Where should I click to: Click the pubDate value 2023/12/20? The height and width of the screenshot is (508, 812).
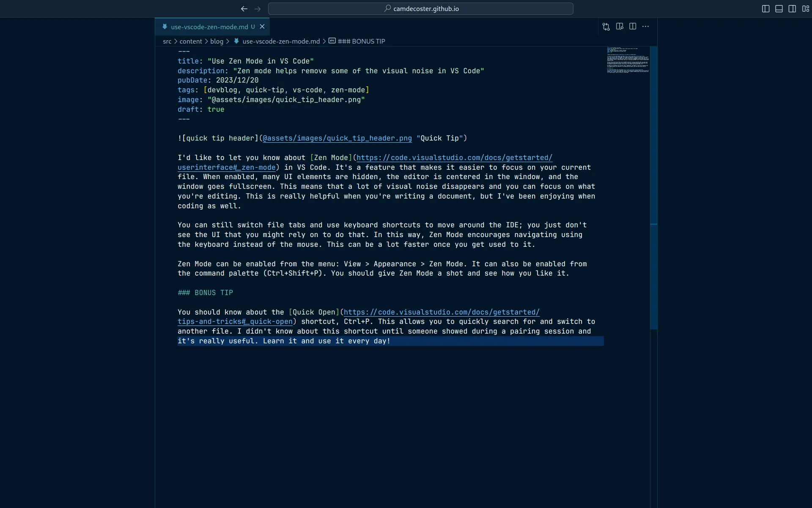[x=237, y=80]
